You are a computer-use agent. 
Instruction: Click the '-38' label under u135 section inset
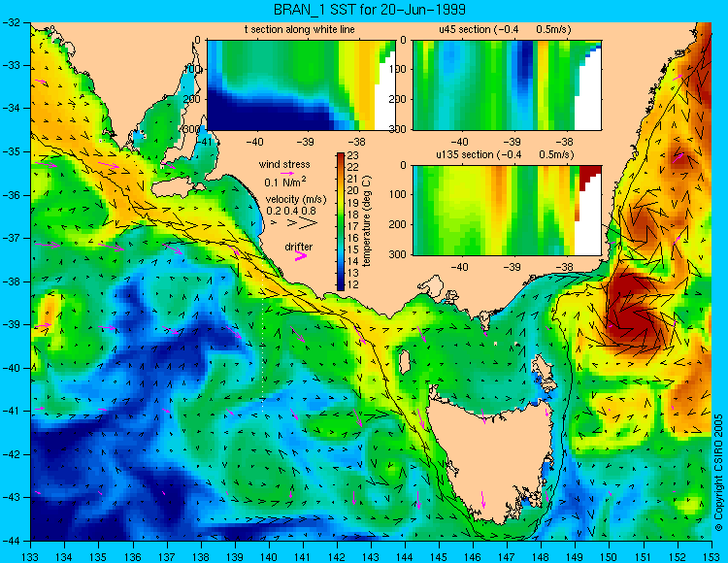click(564, 267)
